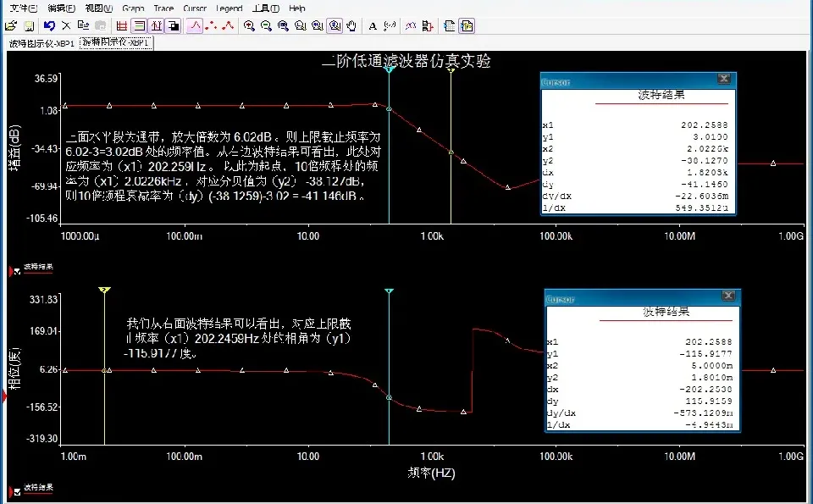Click the fifth magnifier zoom icon
813x504 pixels.
[x=318, y=25]
